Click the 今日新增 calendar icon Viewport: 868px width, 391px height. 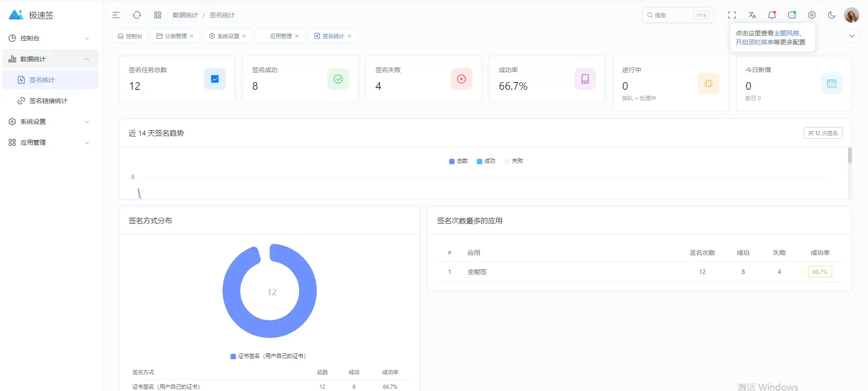pos(832,83)
